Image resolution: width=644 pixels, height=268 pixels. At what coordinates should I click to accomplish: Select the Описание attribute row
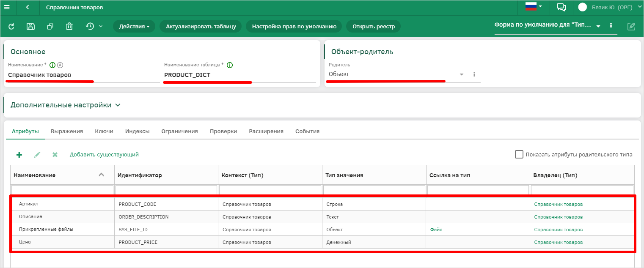pyautogui.click(x=322, y=217)
